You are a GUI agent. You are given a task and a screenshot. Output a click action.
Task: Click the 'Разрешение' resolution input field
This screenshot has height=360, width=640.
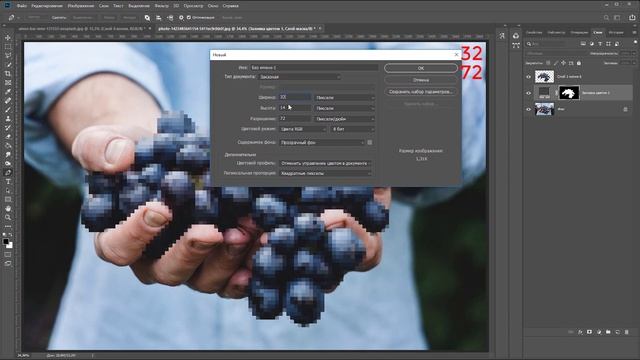(x=295, y=119)
